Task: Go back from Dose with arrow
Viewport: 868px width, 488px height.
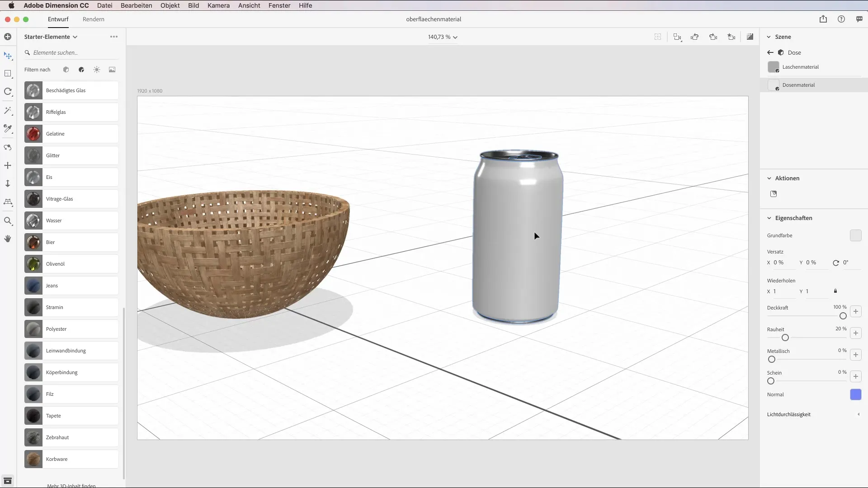Action: (x=770, y=52)
